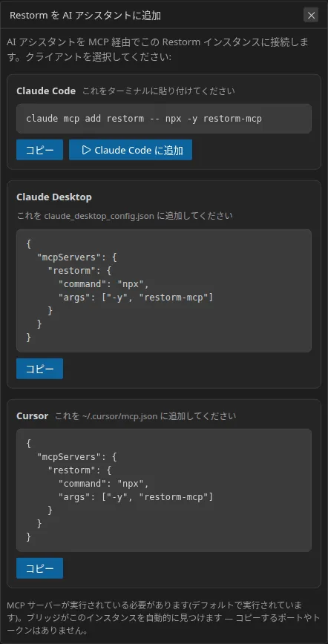Copy the Claude Desktop JSON config
The width and height of the screenshot is (328, 644).
pyautogui.click(x=40, y=369)
